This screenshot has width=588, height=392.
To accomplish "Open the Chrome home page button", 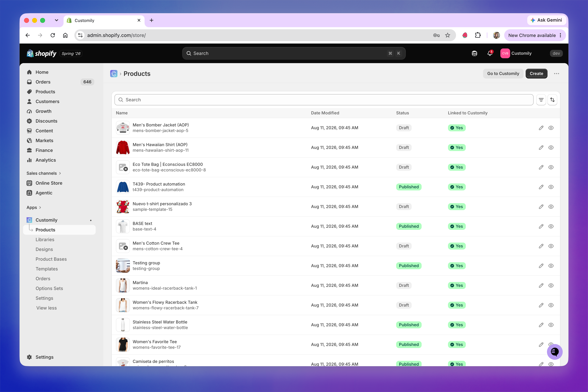I will 65,35.
